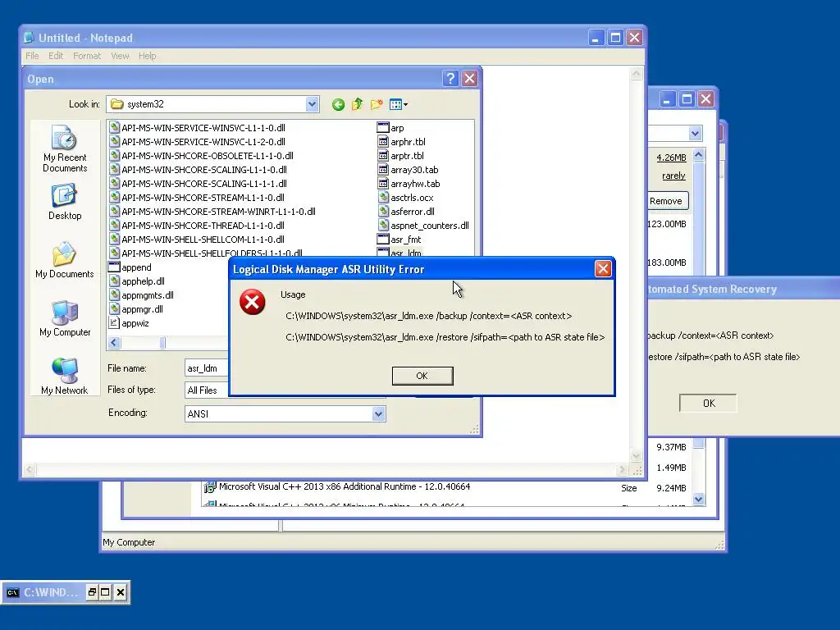
Task: Open Notepad File menu
Action: pyautogui.click(x=32, y=56)
